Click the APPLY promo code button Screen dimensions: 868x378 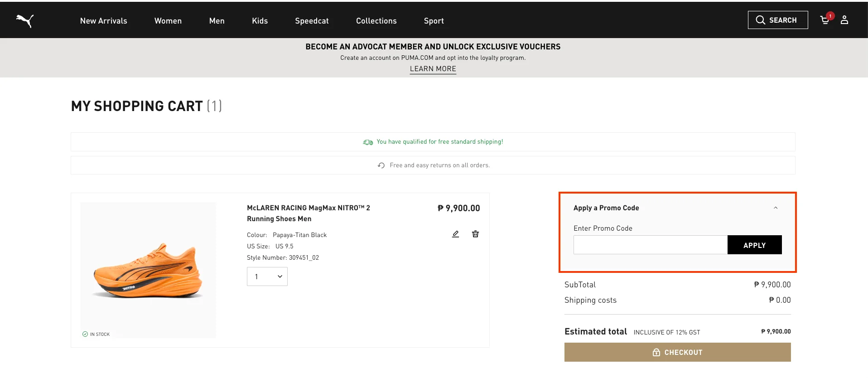755,245
